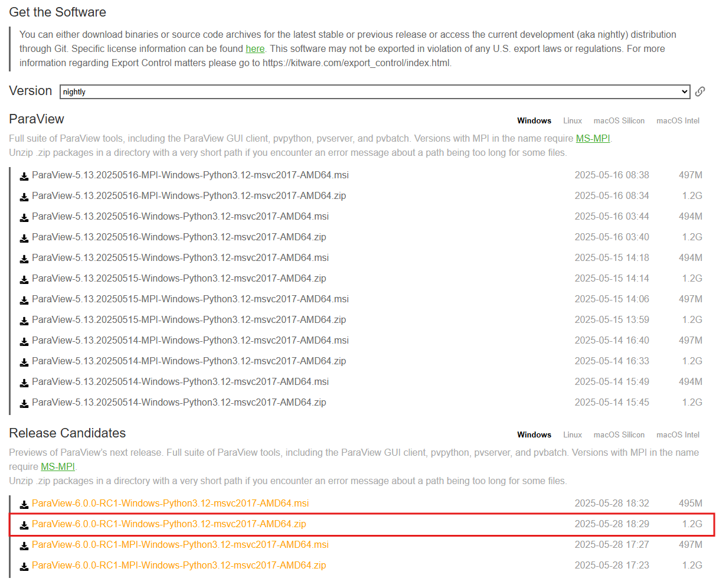716x588 pixels.
Task: Click the 'Get the Software' heading
Action: coord(58,12)
